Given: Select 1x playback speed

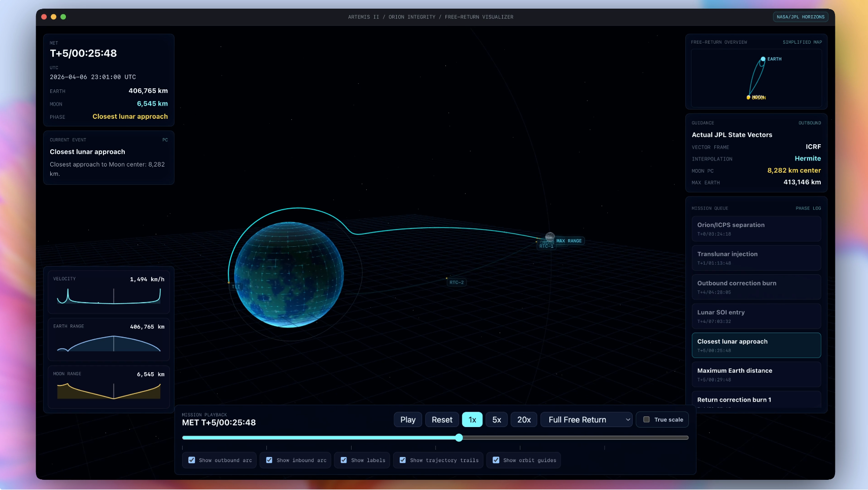Looking at the screenshot, I should click(x=472, y=419).
